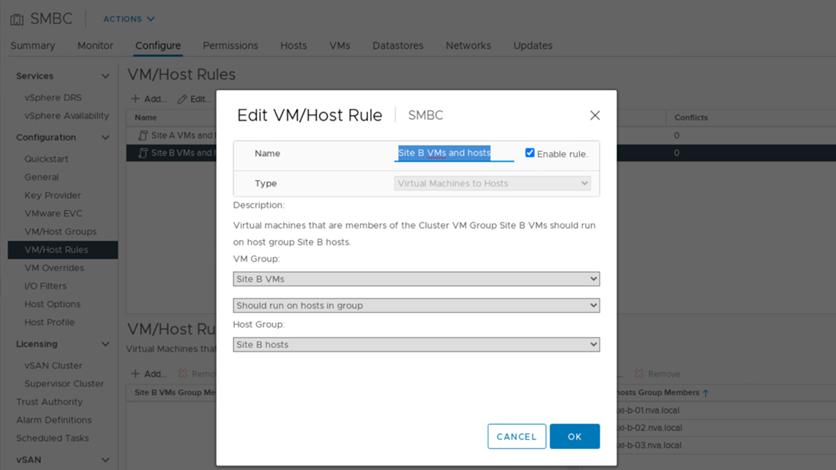836x470 pixels.
Task: Open the Should run on hosts dropdown
Action: pyautogui.click(x=416, y=305)
